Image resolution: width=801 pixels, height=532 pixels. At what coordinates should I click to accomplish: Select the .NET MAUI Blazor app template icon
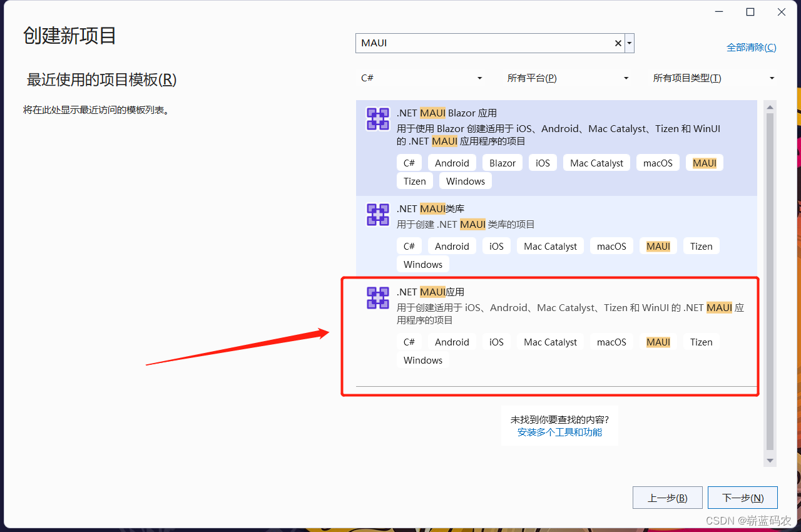coord(378,119)
